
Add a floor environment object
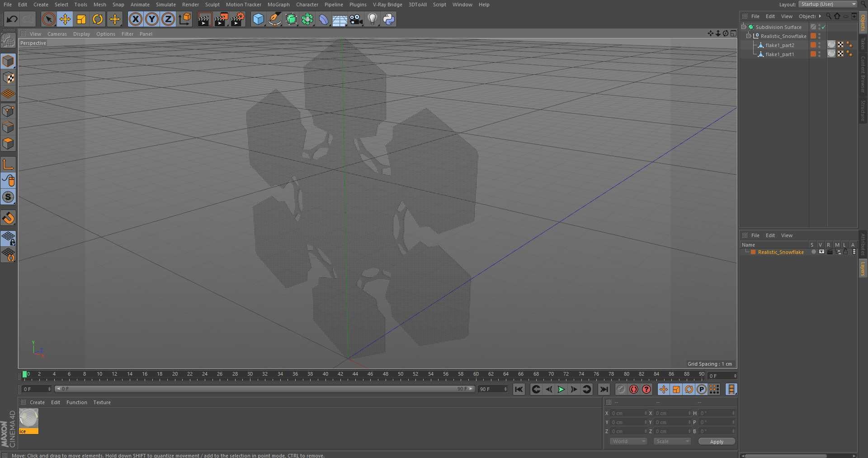340,19
